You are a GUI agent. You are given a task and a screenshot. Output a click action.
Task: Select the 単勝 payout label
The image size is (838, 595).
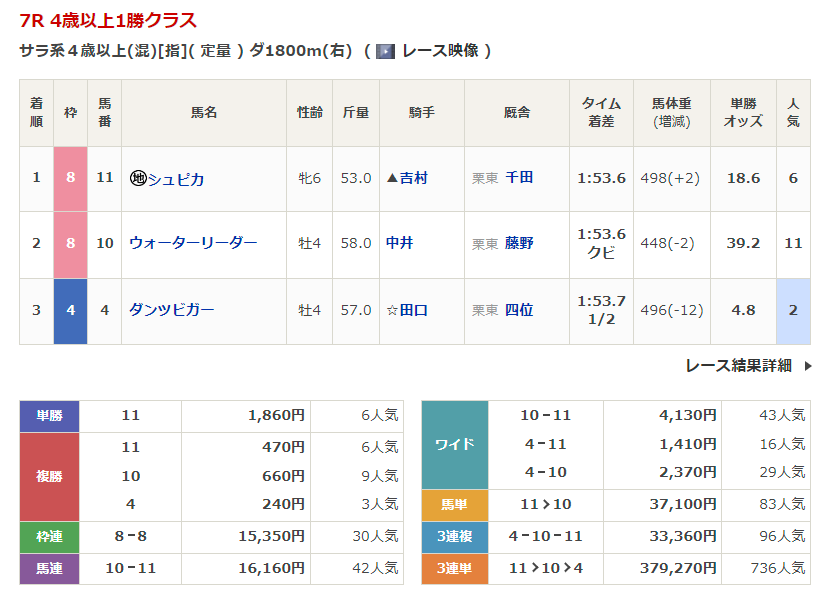(50, 415)
